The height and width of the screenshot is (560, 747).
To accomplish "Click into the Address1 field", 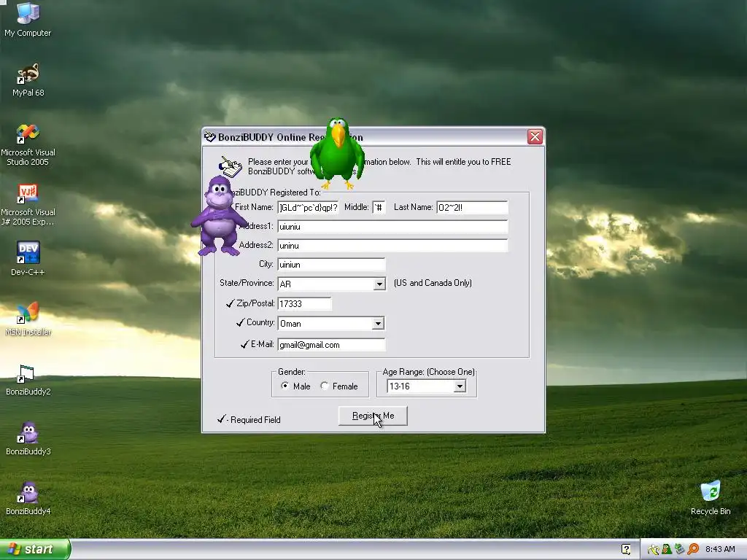I will pyautogui.click(x=392, y=226).
